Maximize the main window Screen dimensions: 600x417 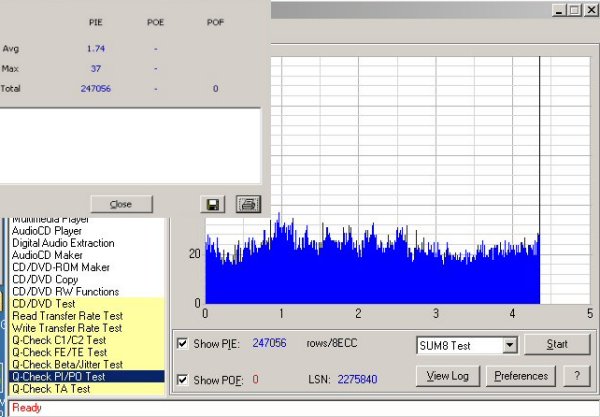[x=575, y=10]
